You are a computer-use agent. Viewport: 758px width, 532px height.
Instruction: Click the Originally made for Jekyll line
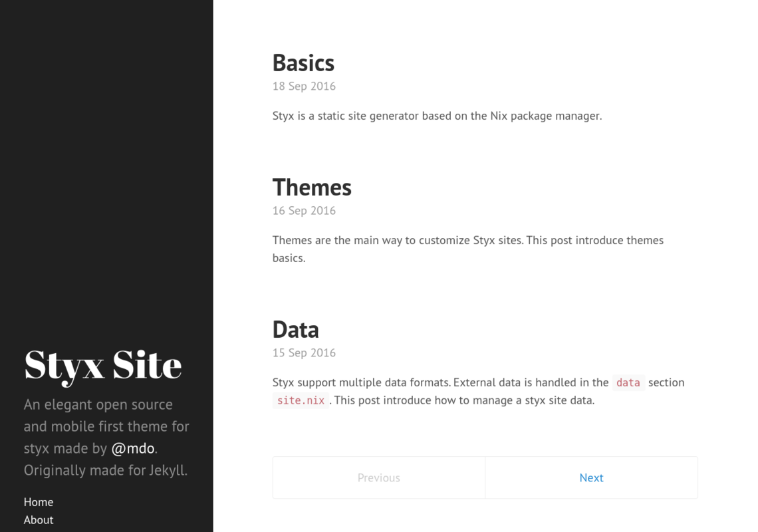point(105,470)
